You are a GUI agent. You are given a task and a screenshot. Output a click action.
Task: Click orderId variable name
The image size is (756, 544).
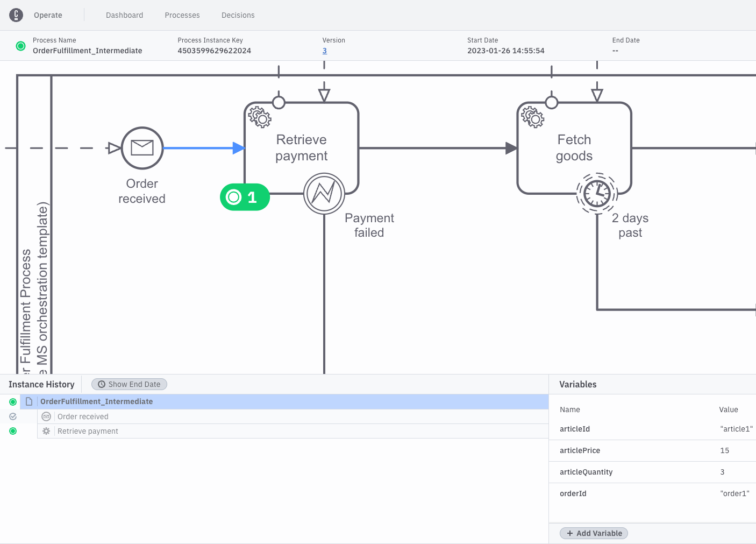pos(573,493)
